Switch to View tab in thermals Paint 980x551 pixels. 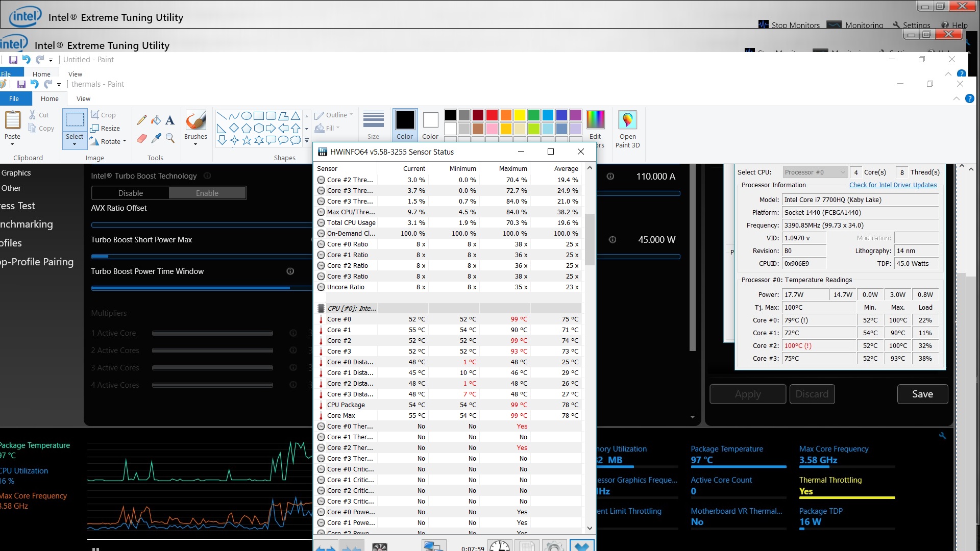pyautogui.click(x=83, y=98)
